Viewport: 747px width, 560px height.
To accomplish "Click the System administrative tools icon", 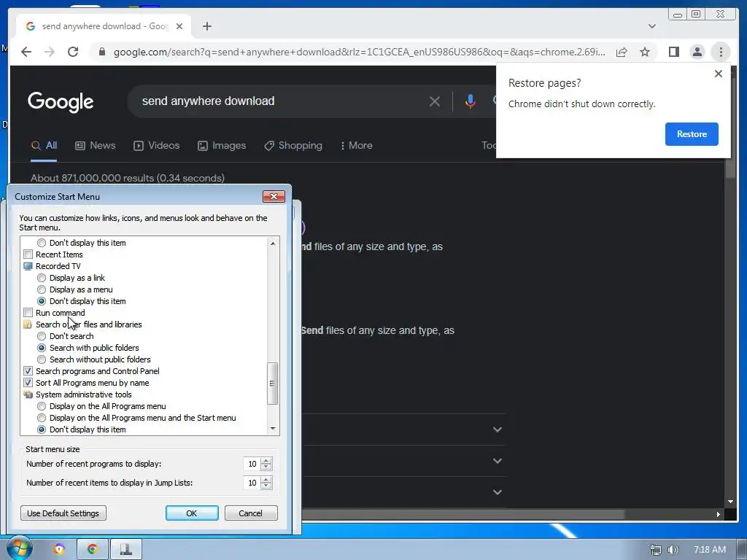I will 28,394.
